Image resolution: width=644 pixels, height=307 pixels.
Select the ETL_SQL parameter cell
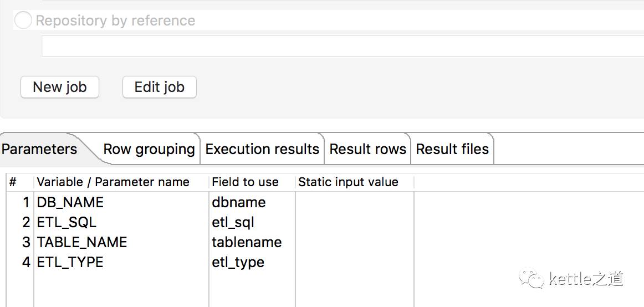[x=67, y=222]
